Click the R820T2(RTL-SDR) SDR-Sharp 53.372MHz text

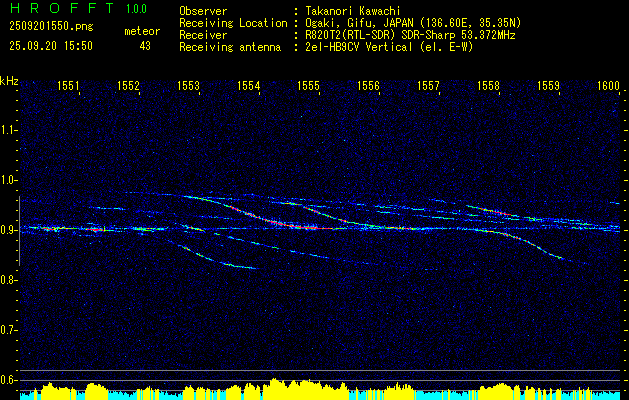tap(410, 35)
